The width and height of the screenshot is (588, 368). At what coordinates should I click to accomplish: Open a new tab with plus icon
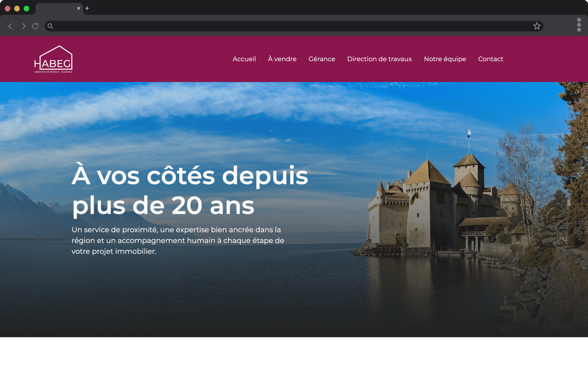pos(87,8)
